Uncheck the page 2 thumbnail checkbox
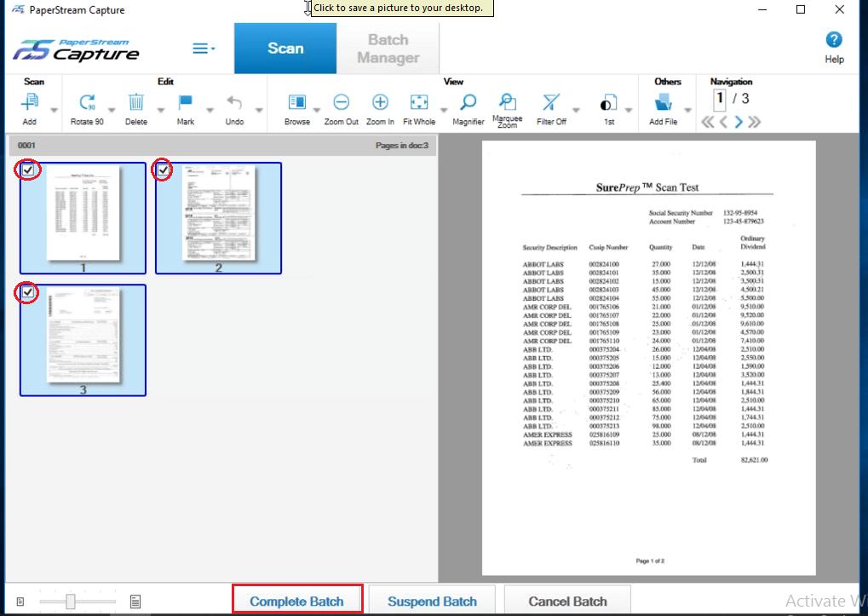868x616 pixels. tap(163, 170)
